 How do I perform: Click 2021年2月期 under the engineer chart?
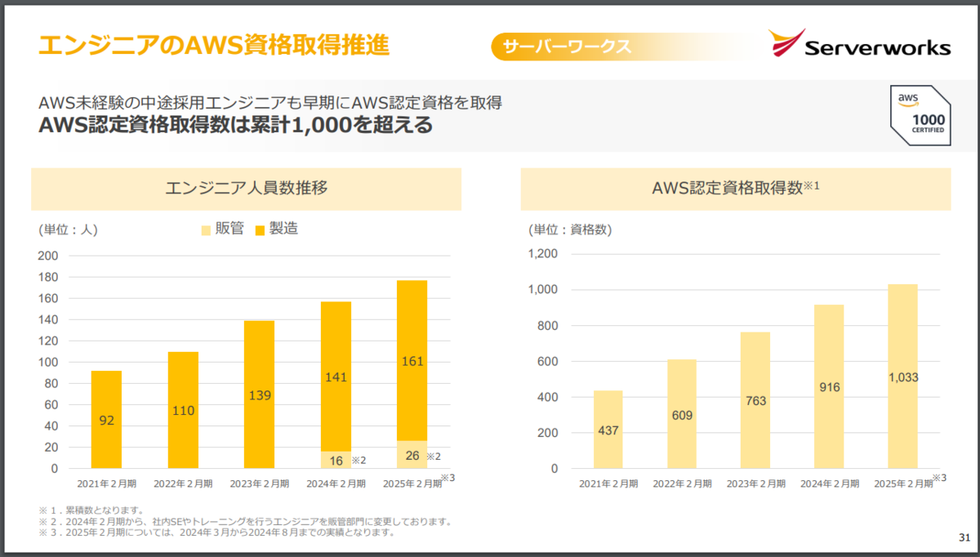click(x=106, y=484)
